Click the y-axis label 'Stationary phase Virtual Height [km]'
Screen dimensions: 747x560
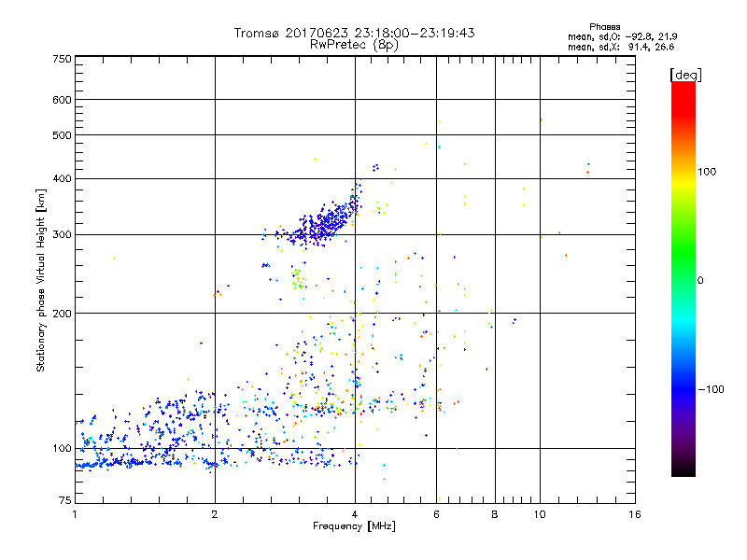coord(40,280)
